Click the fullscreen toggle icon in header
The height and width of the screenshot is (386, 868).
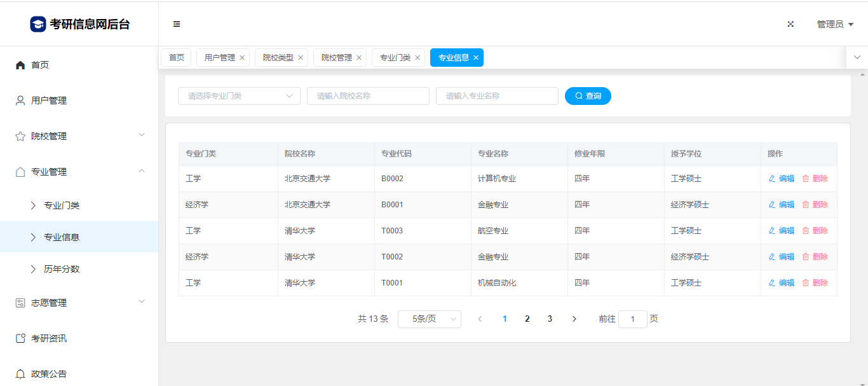790,24
